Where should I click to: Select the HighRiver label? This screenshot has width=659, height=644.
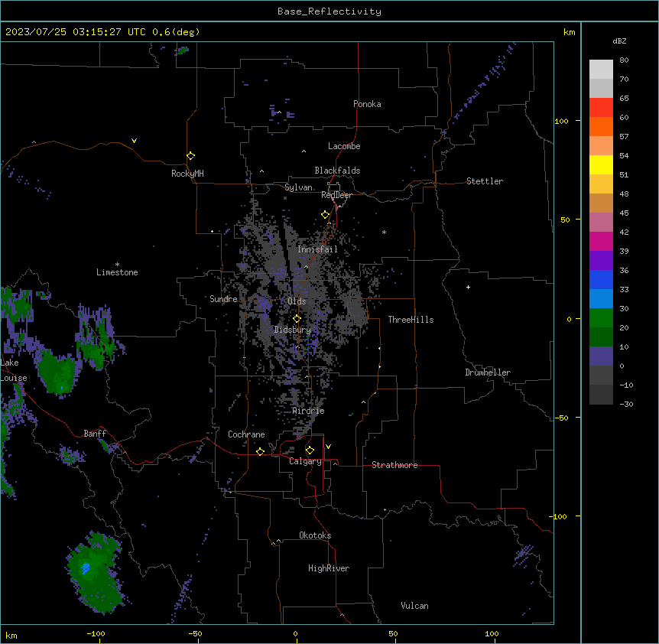pos(329,568)
